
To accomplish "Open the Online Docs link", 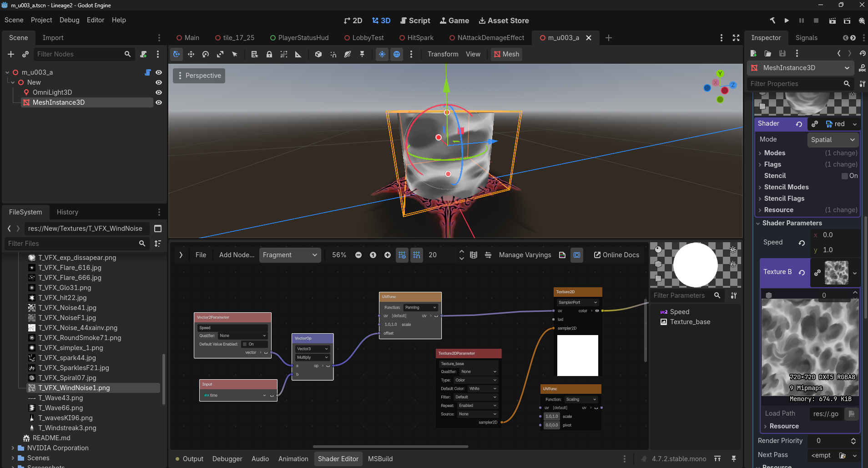I will 616,255.
